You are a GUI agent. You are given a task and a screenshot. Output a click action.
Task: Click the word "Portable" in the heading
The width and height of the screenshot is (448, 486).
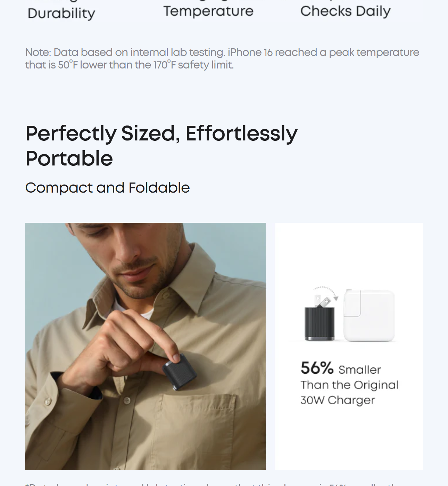click(x=69, y=159)
